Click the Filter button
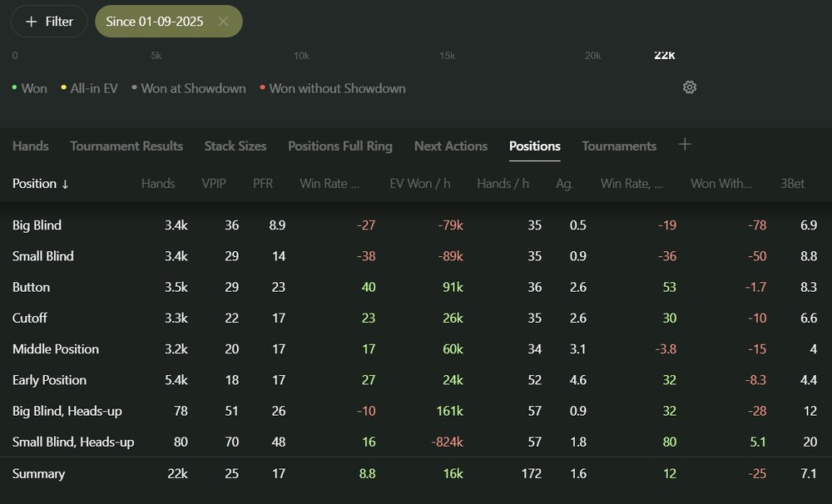This screenshot has height=504, width=832. [x=49, y=22]
